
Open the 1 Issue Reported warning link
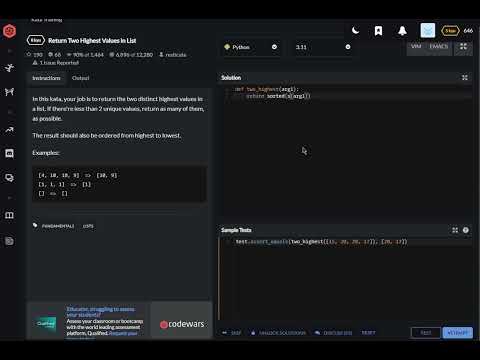56,63
